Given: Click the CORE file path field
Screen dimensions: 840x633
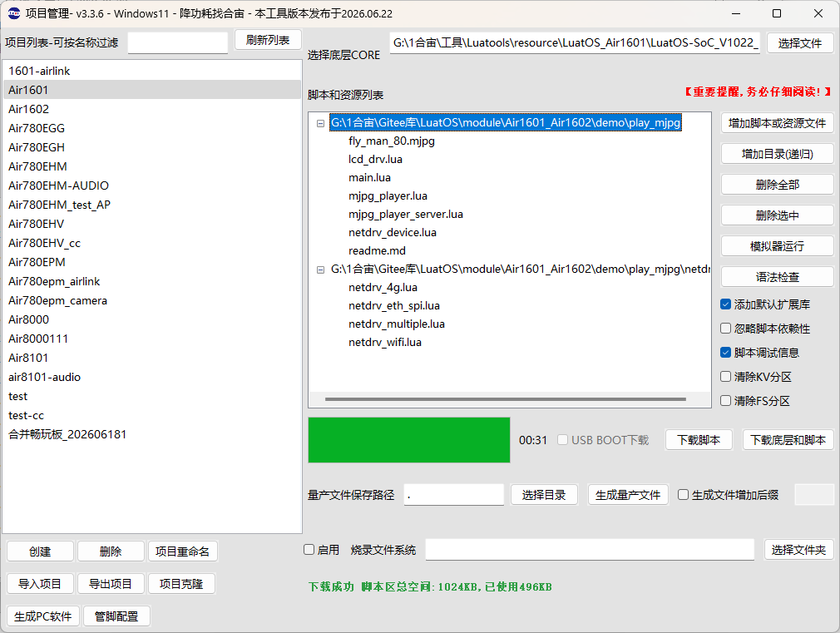Looking at the screenshot, I should 575,43.
